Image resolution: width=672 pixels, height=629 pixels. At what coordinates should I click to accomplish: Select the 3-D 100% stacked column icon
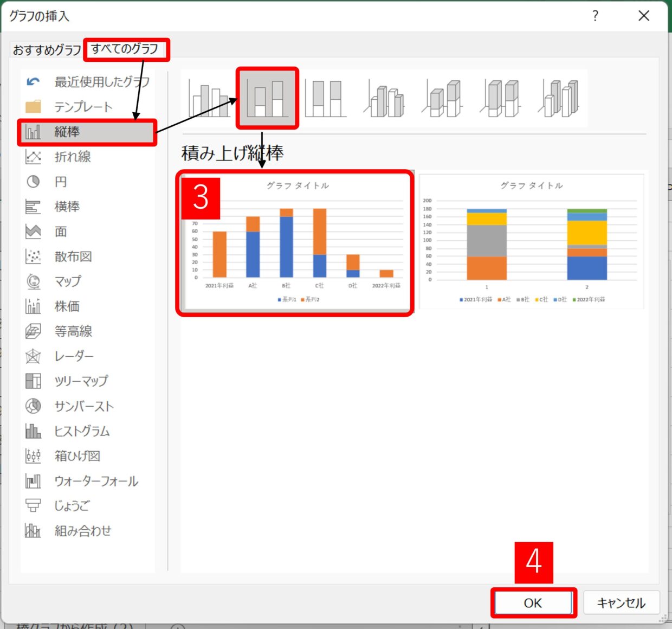pos(501,99)
